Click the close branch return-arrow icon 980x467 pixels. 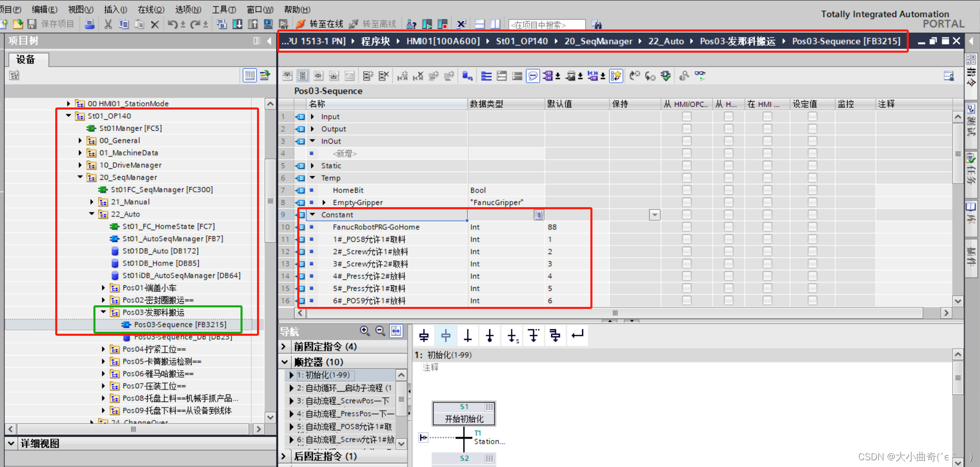(578, 336)
